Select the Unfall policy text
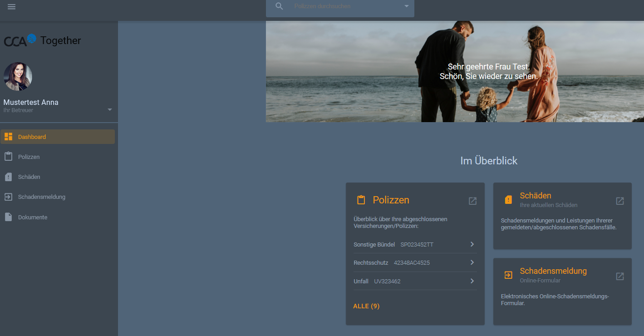 361,281
